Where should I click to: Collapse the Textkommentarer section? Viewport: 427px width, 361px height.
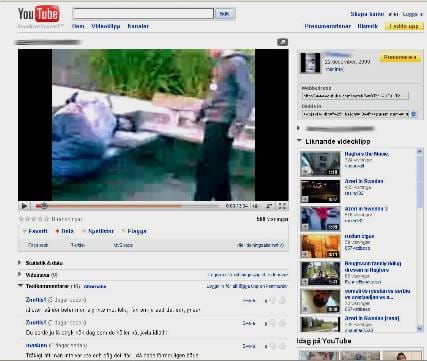[x=20, y=286]
